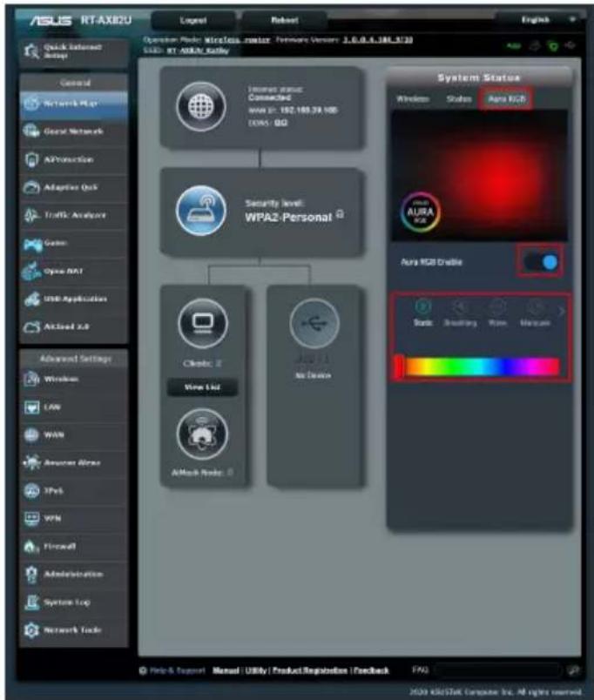594x700 pixels.
Task: Click the Administration gear icon
Action: 30,574
